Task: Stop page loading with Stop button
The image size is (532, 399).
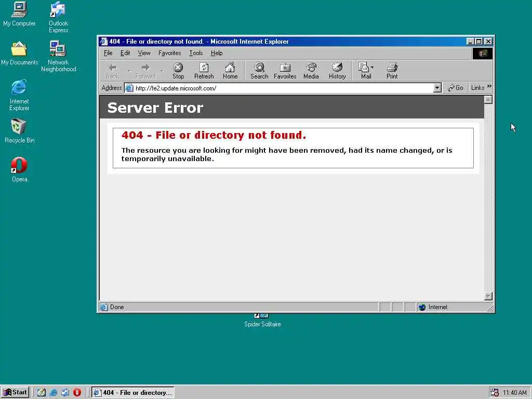Action: pyautogui.click(x=178, y=71)
